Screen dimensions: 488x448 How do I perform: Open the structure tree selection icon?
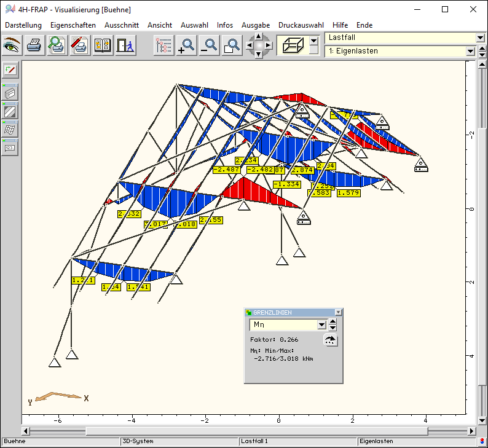[164, 45]
